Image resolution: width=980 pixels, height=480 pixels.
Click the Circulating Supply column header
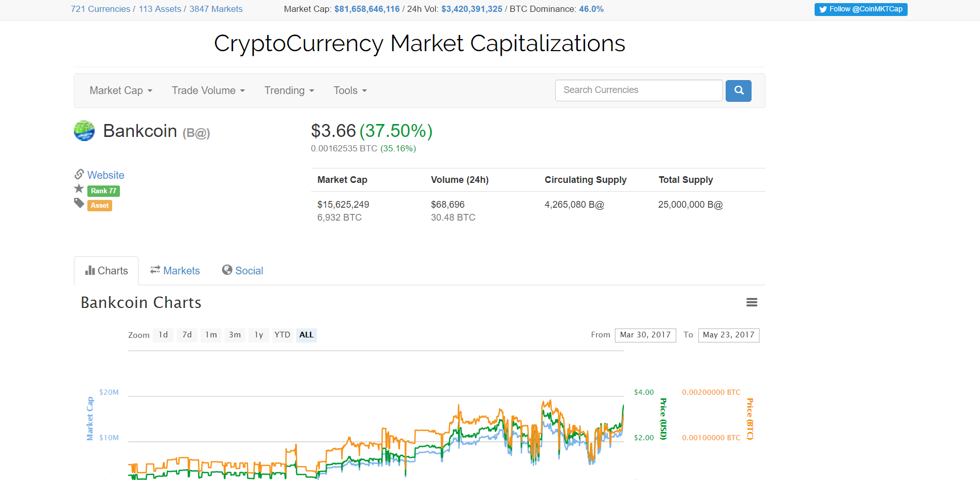pos(586,180)
